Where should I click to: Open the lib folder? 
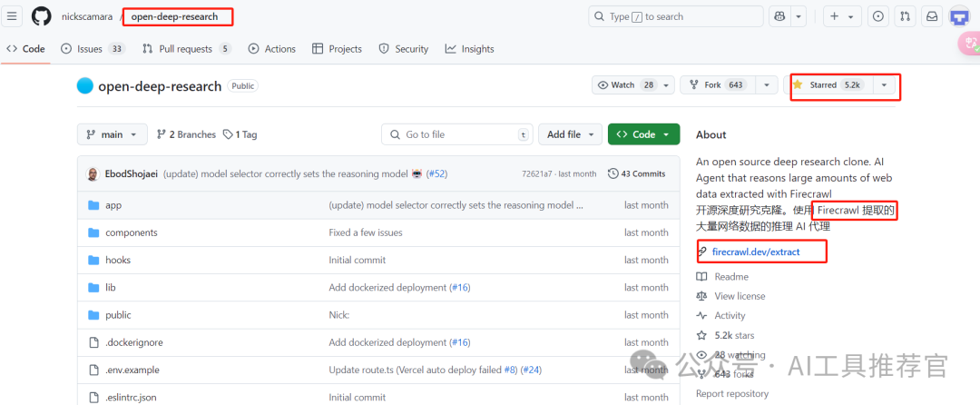[x=111, y=288]
